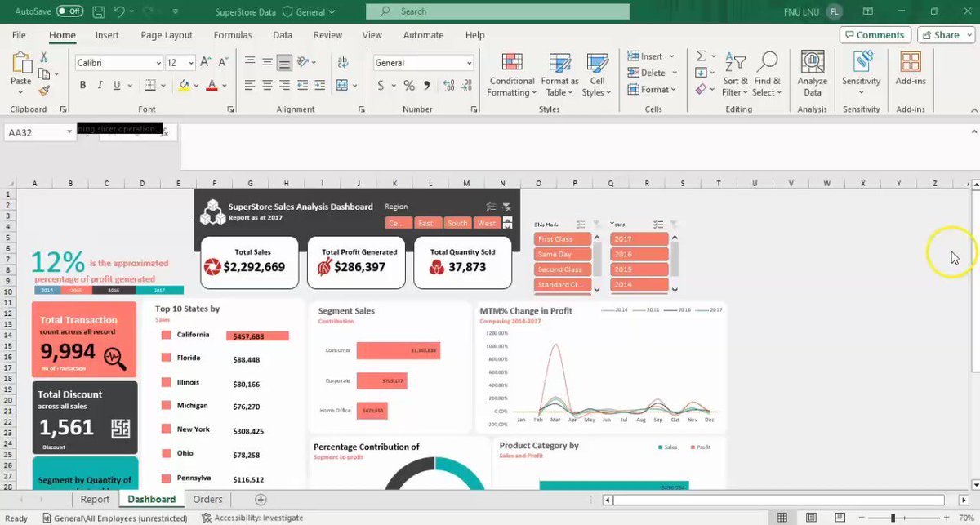Toggle the West region slicer item
The height and width of the screenshot is (525, 980).
point(487,223)
